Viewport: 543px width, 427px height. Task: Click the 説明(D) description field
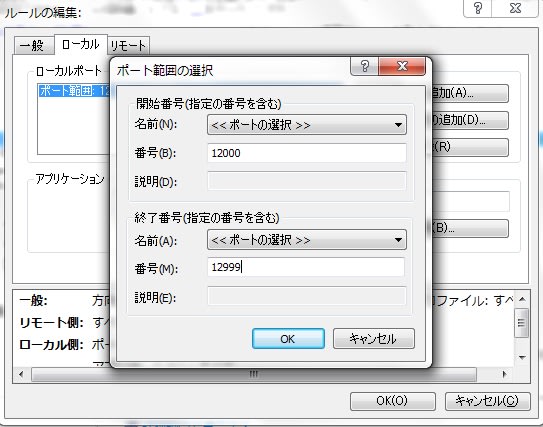(307, 181)
